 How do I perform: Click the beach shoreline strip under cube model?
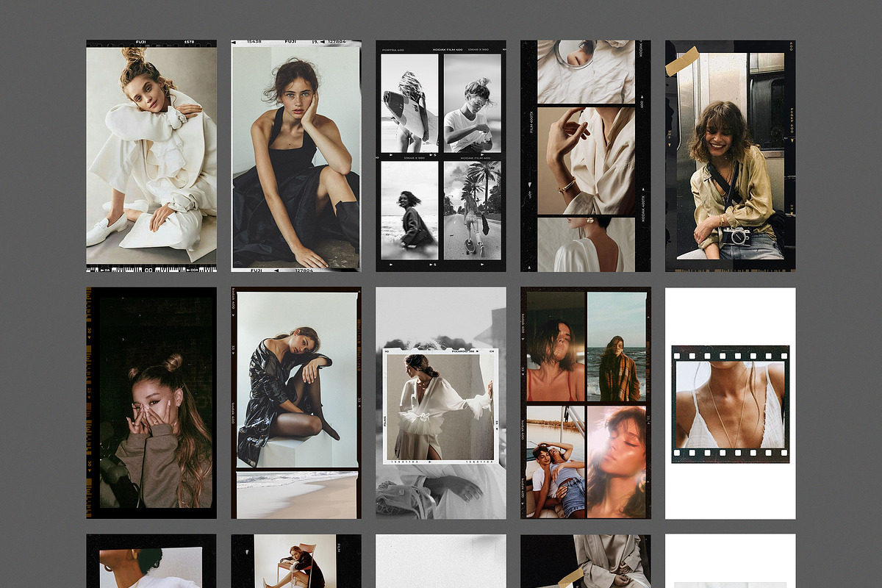click(x=296, y=495)
